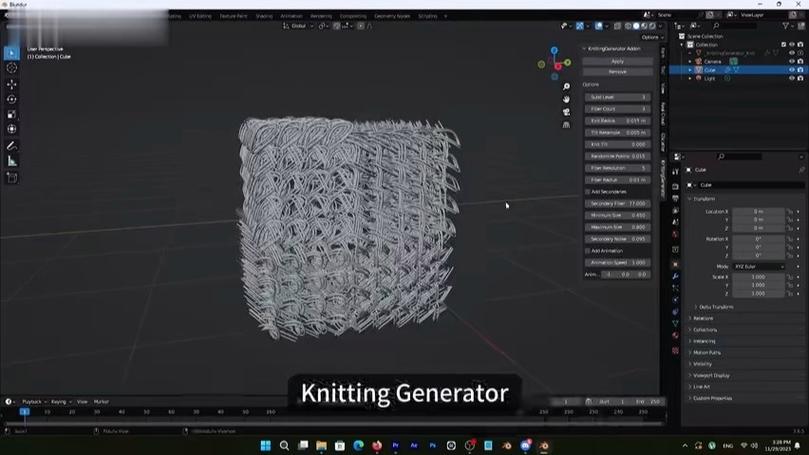Open the Modifier wrench properties tab
Image resolution: width=809 pixels, height=455 pixels.
coord(675,276)
